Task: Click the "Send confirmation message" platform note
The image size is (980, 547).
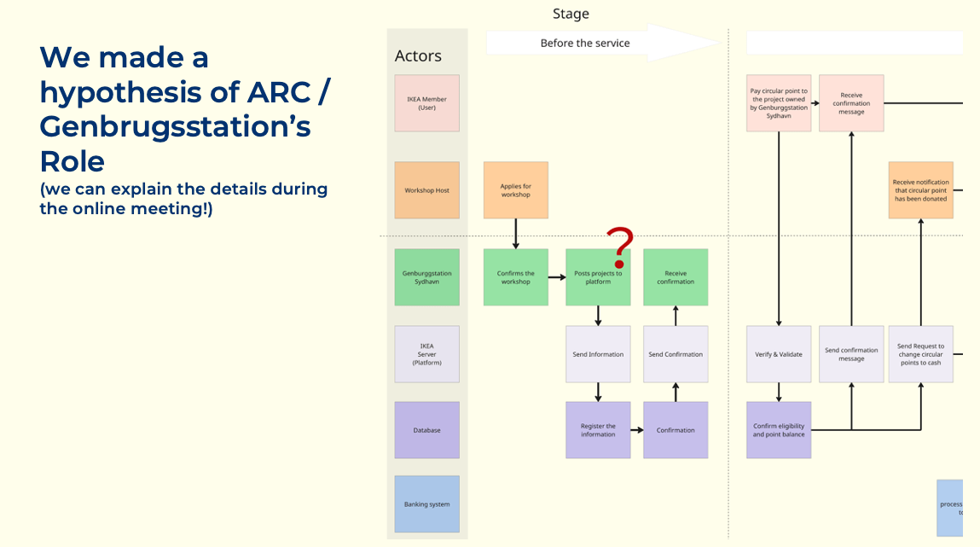Action: [x=851, y=354]
